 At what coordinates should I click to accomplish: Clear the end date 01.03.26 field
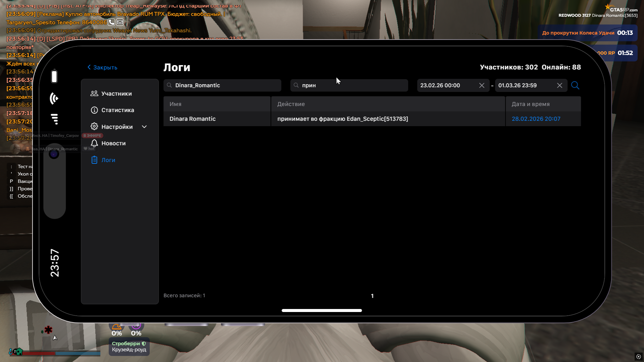559,86
